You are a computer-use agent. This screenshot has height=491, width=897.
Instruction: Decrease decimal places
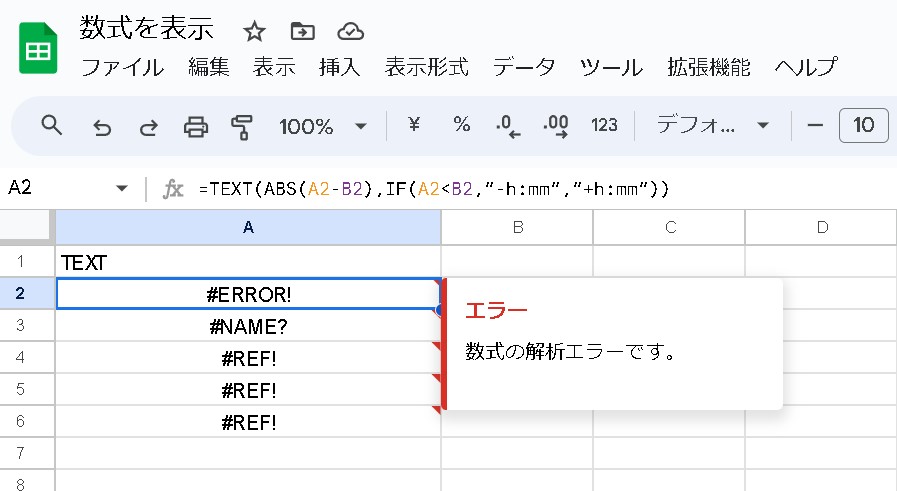click(x=508, y=126)
